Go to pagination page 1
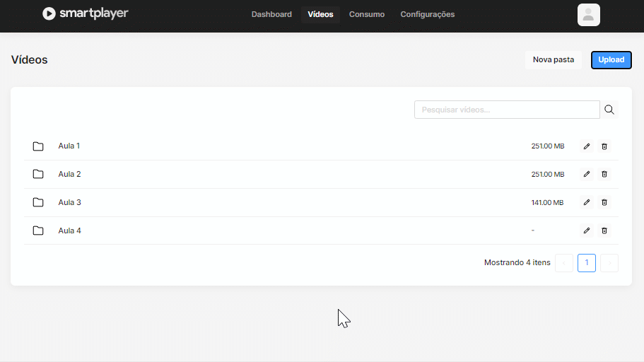Image resolution: width=644 pixels, height=362 pixels. [x=587, y=262]
